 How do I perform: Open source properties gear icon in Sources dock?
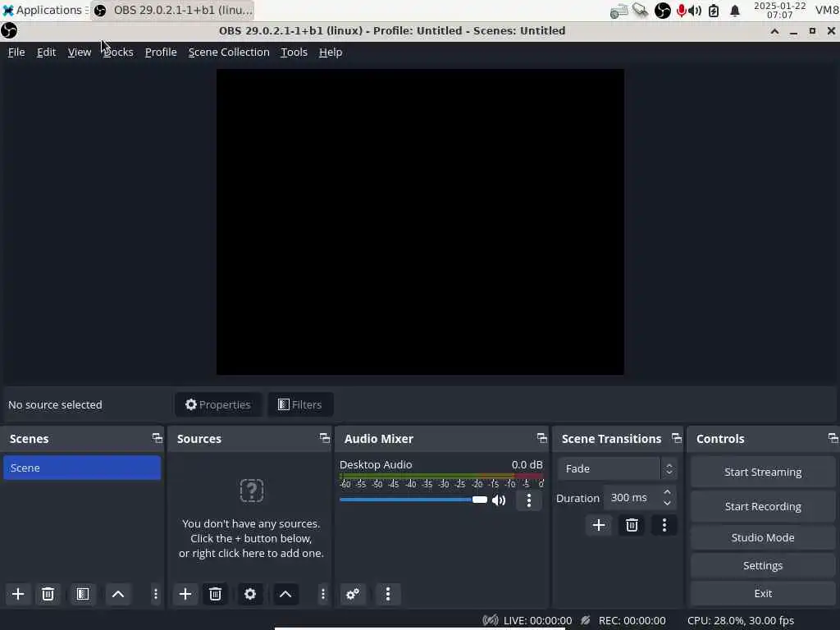(250, 594)
